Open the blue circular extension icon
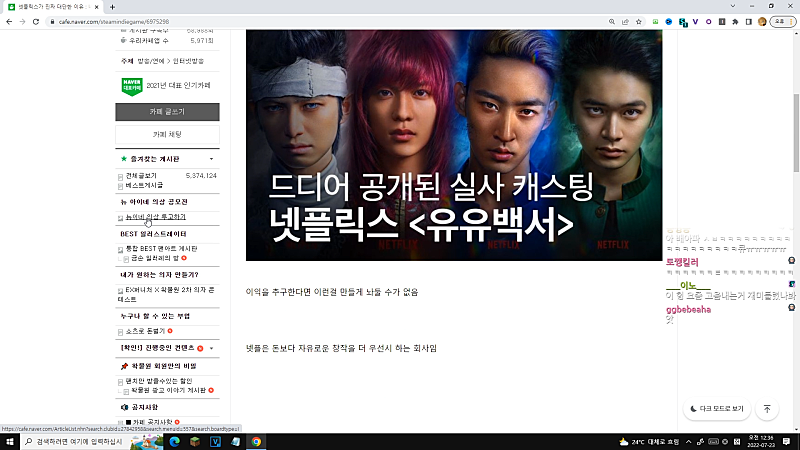 (669, 22)
